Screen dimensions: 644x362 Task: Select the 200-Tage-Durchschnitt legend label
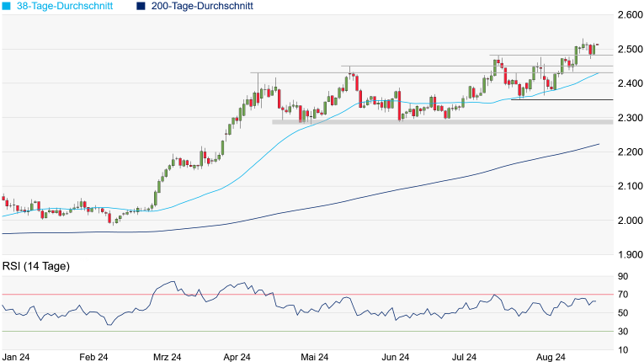point(202,6)
